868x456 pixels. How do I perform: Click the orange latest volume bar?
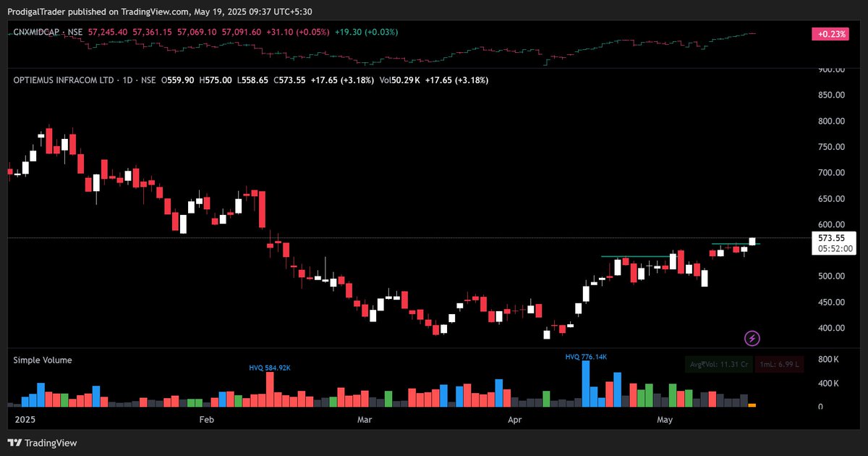[x=752, y=405]
